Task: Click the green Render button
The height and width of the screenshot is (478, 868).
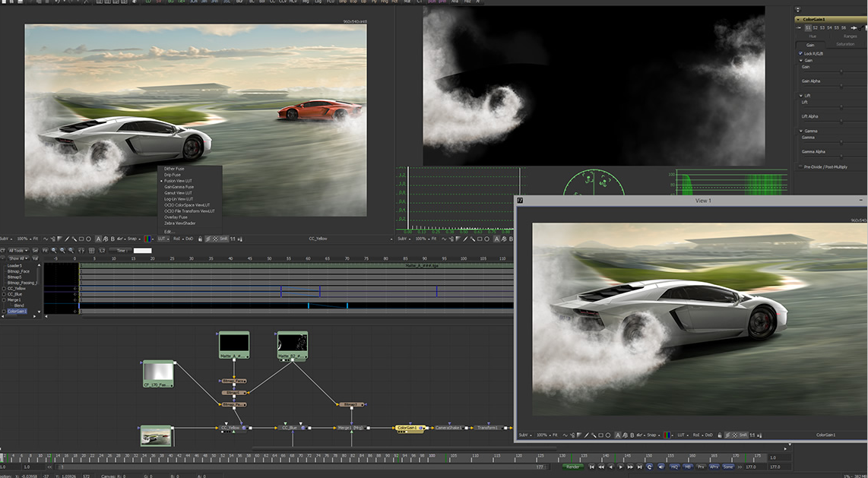Action: tap(574, 467)
